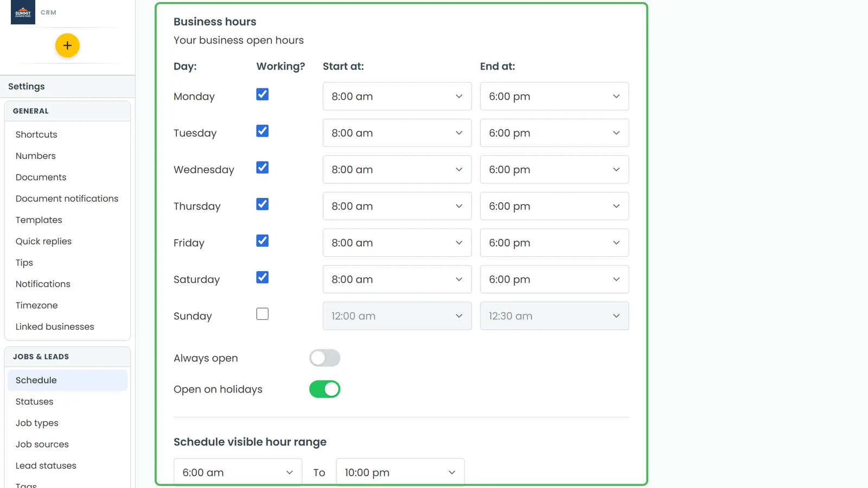868x488 pixels.
Task: Uncheck Saturday working checkbox
Action: point(263,278)
